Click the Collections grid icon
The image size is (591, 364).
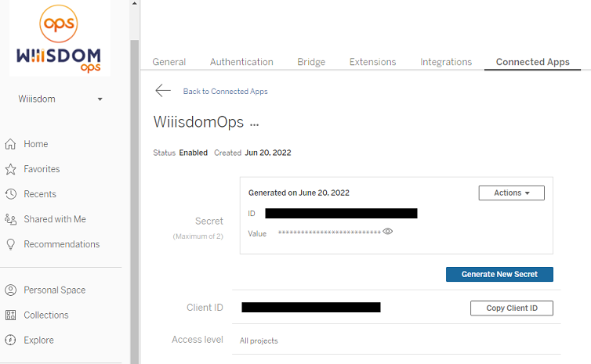point(10,315)
